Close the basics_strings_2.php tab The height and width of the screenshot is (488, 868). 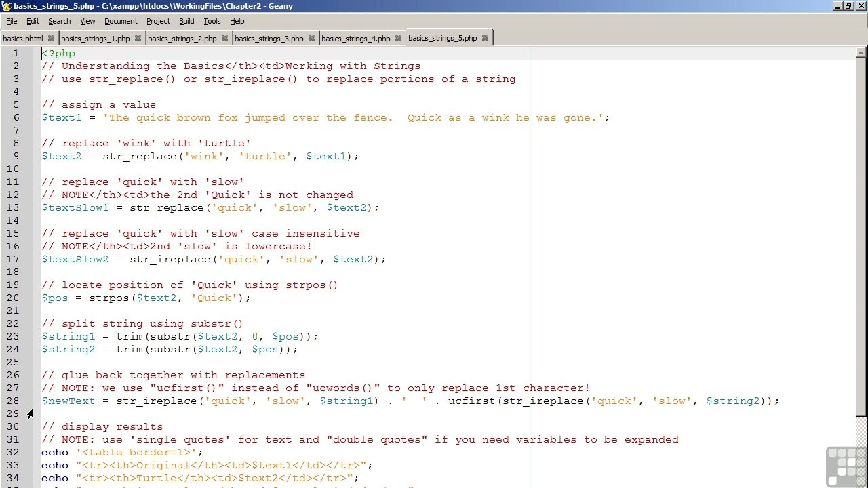click(x=224, y=39)
